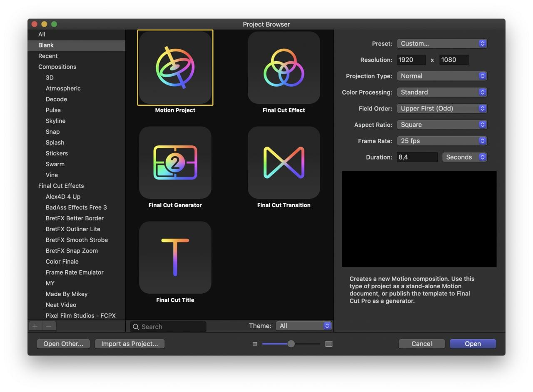Open the Preset dropdown

tap(442, 43)
